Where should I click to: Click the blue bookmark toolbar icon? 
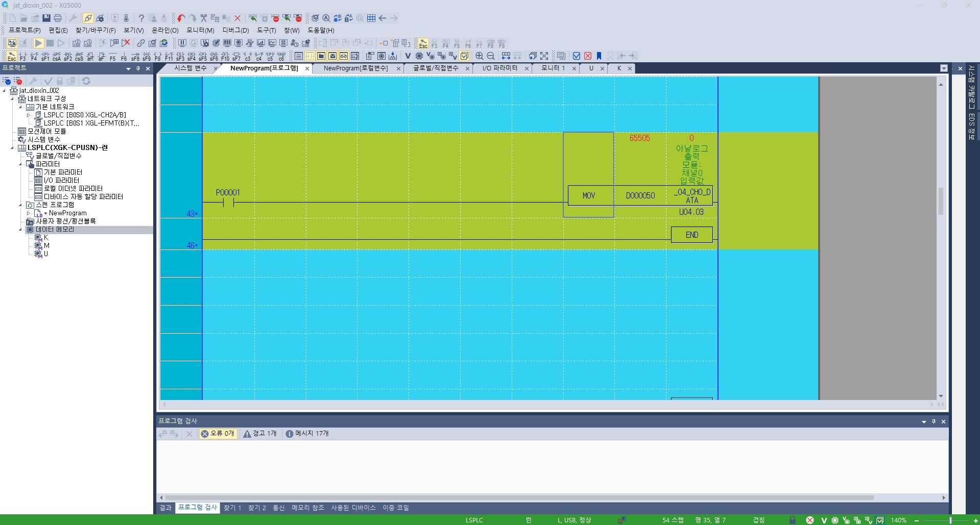click(599, 56)
